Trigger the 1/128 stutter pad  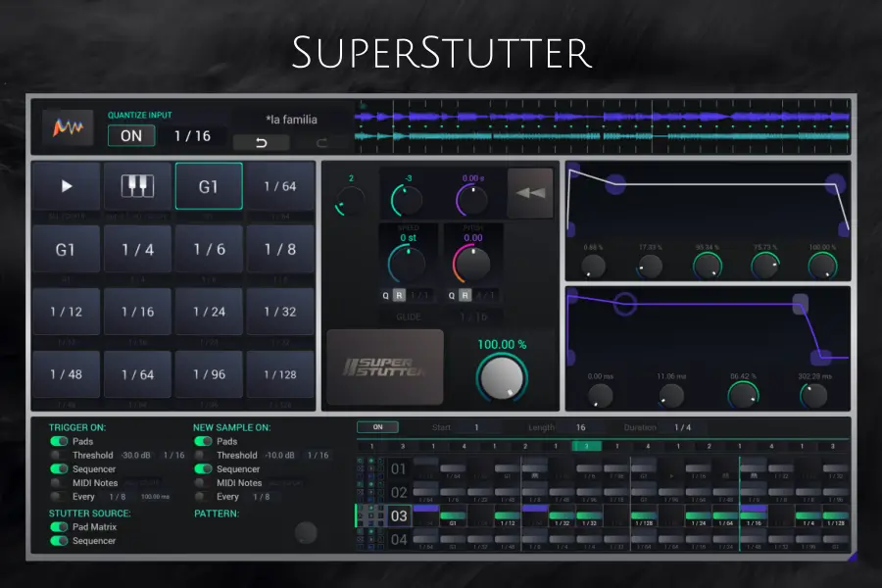point(280,374)
